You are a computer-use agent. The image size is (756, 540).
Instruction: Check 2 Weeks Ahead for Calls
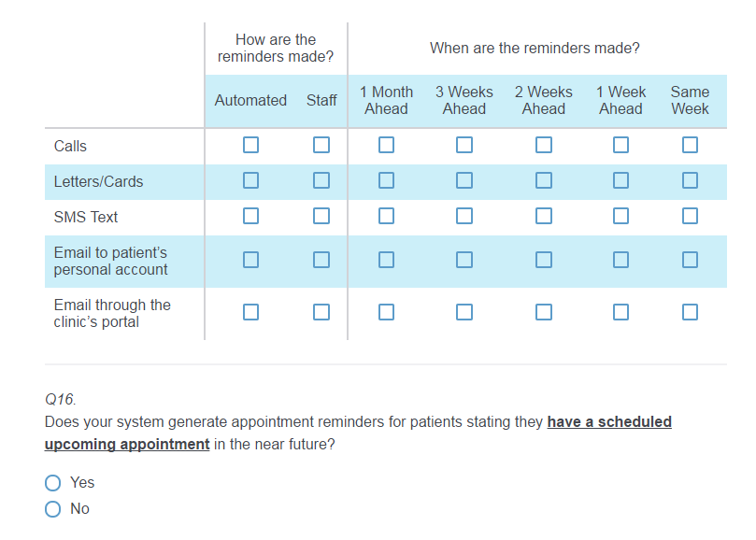(x=544, y=145)
